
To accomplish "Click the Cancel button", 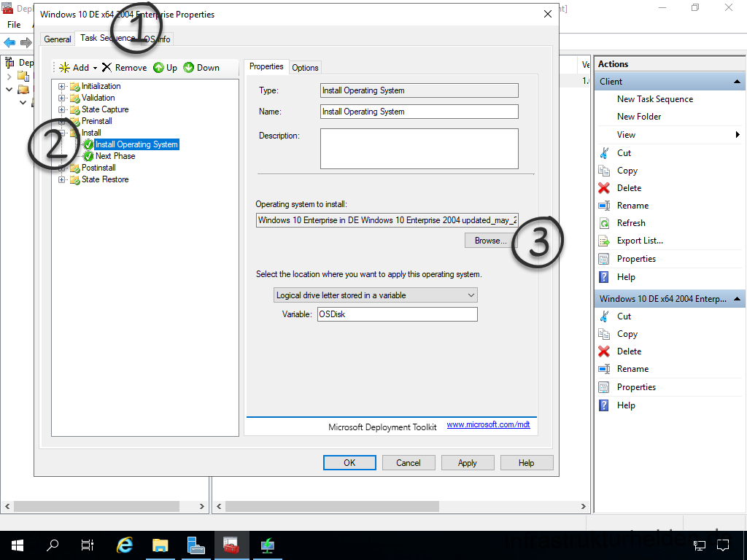I will click(x=409, y=463).
